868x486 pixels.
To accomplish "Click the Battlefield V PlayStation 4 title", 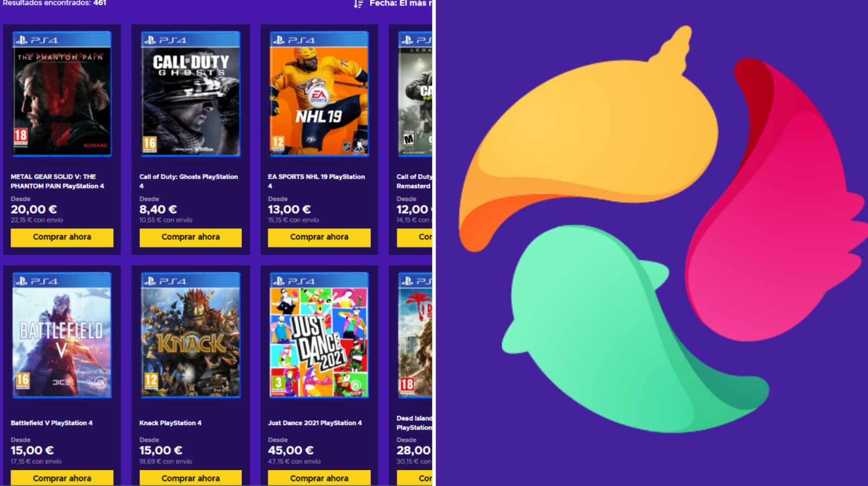I will click(x=51, y=423).
